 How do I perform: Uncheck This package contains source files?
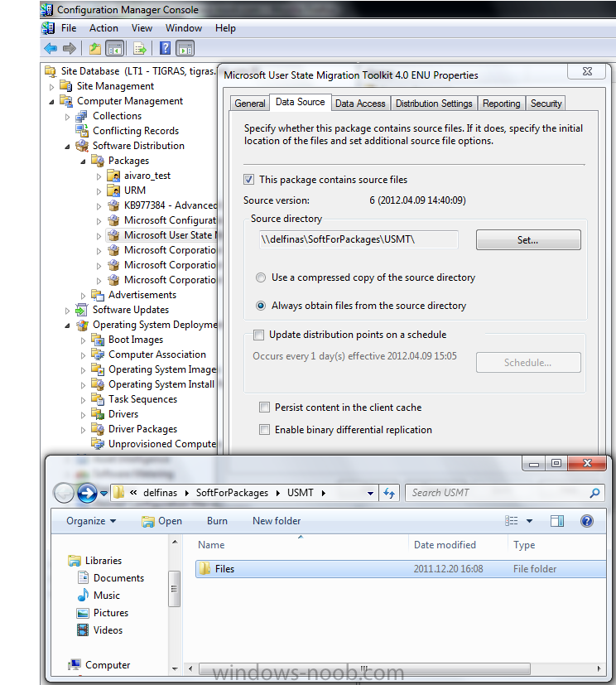[249, 180]
